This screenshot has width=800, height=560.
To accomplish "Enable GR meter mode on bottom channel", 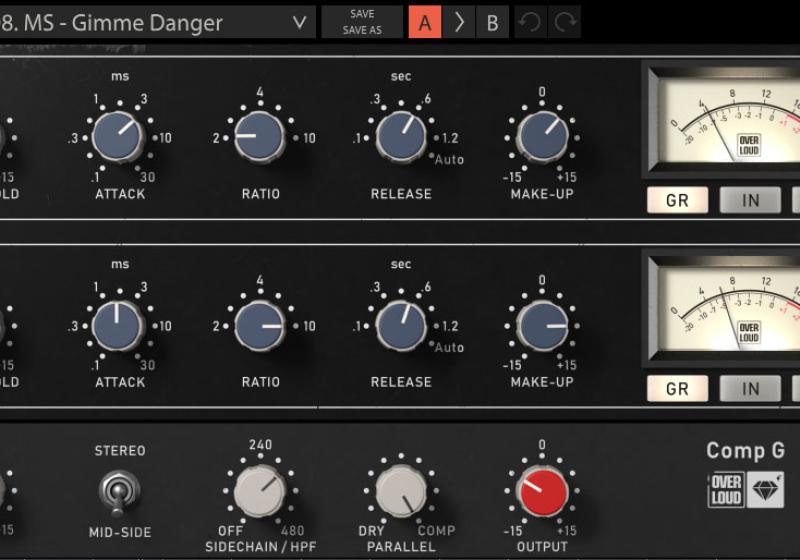I will 678,389.
